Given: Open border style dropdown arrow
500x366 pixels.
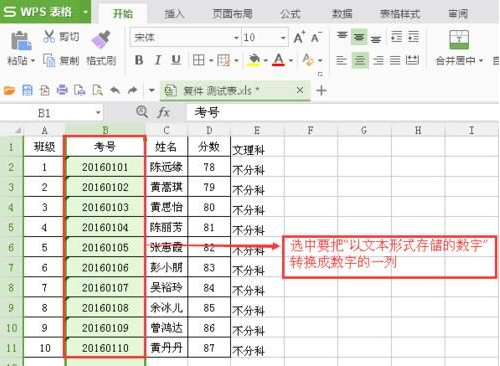Looking at the screenshot, I should [x=211, y=61].
